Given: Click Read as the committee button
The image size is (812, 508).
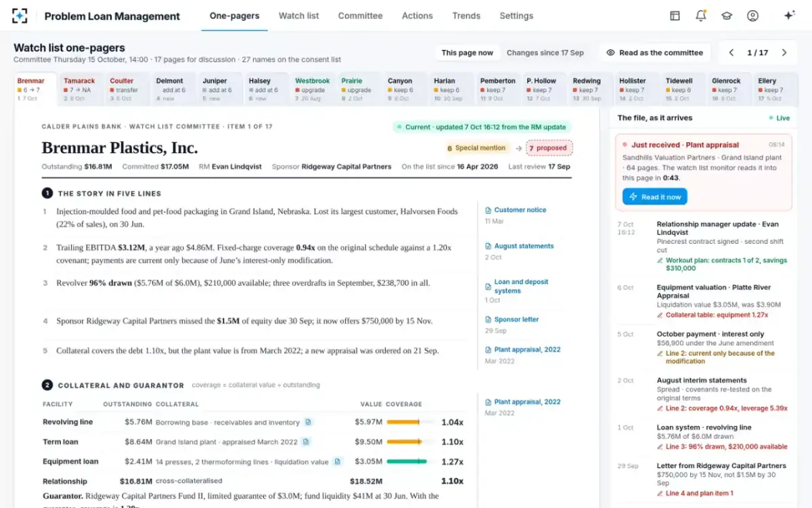Looking at the screenshot, I should pyautogui.click(x=654, y=52).
